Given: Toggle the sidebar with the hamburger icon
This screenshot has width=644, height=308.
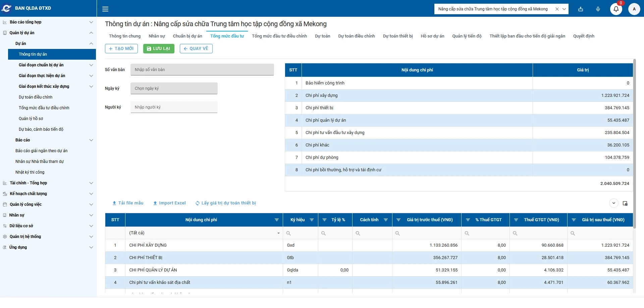Looking at the screenshot, I should pos(105,9).
